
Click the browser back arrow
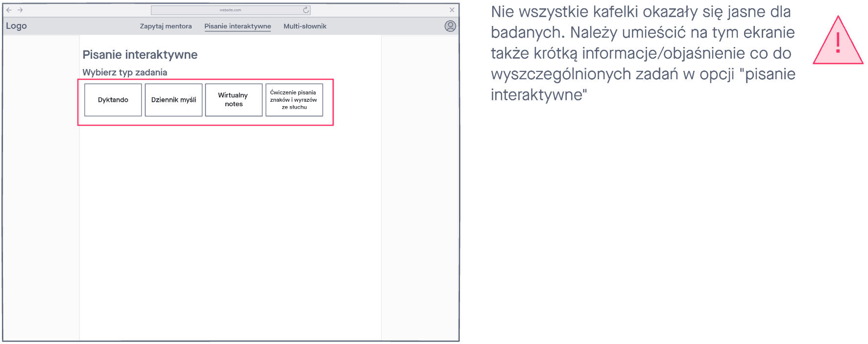pyautogui.click(x=9, y=10)
